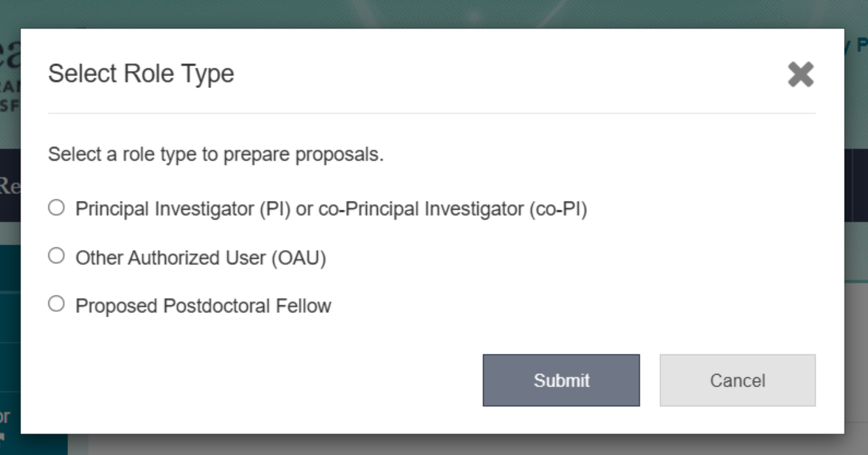This screenshot has width=868, height=455.
Task: Select the Principal Investigator radio button
Action: point(56,208)
